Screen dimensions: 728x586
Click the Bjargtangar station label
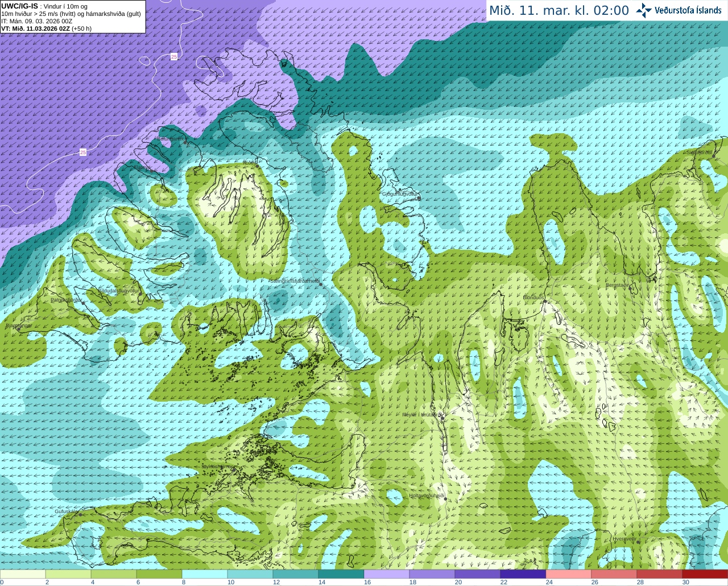19,325
